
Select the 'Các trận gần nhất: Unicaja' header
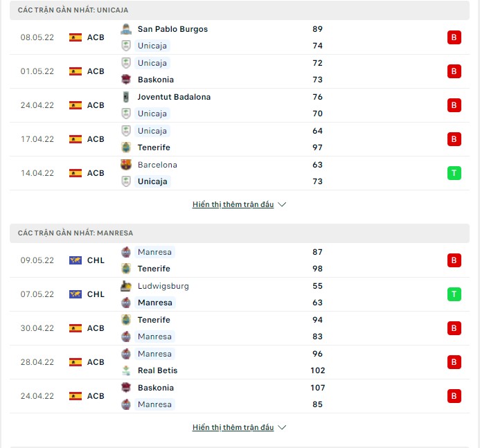click(240, 10)
